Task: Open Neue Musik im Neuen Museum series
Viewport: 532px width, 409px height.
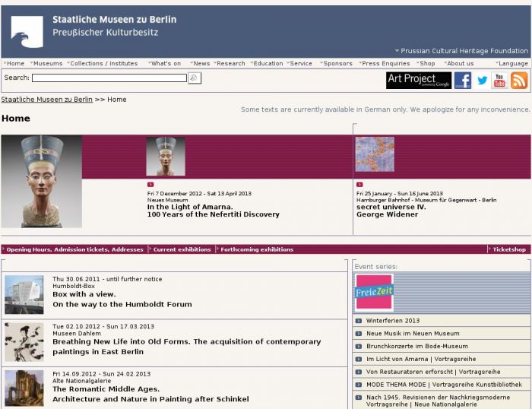Action: click(413, 334)
